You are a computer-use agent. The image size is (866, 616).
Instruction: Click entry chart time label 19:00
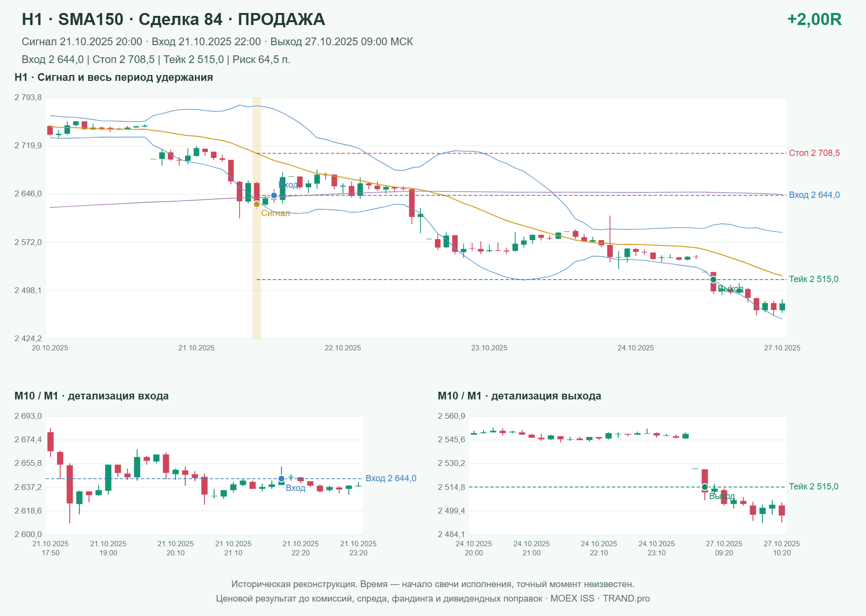click(108, 553)
